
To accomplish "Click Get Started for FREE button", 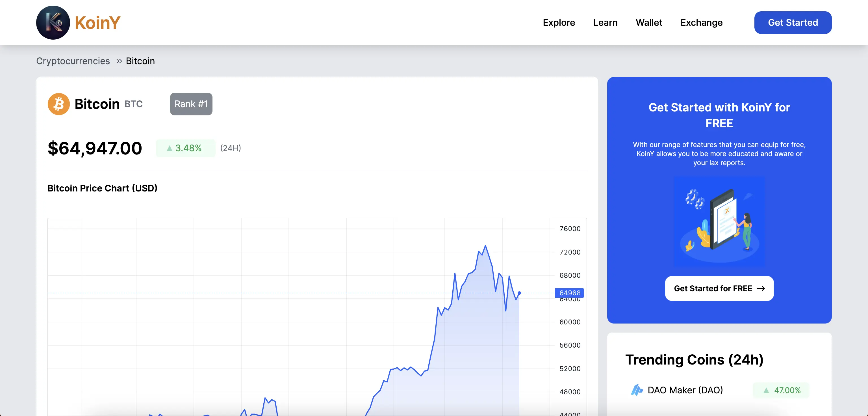I will click(x=719, y=288).
